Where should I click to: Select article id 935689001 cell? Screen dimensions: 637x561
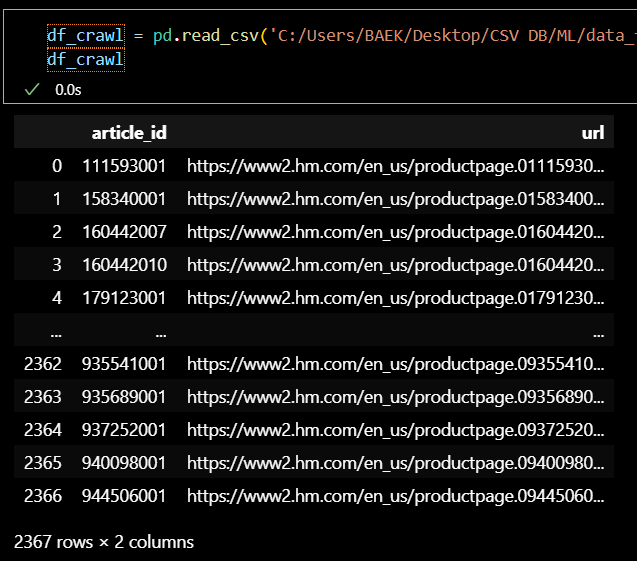[x=124, y=397]
